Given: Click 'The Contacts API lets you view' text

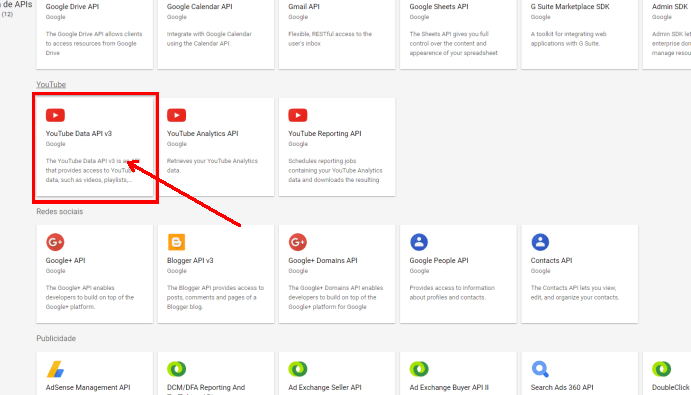Looking at the screenshot, I should pyautogui.click(x=575, y=292).
